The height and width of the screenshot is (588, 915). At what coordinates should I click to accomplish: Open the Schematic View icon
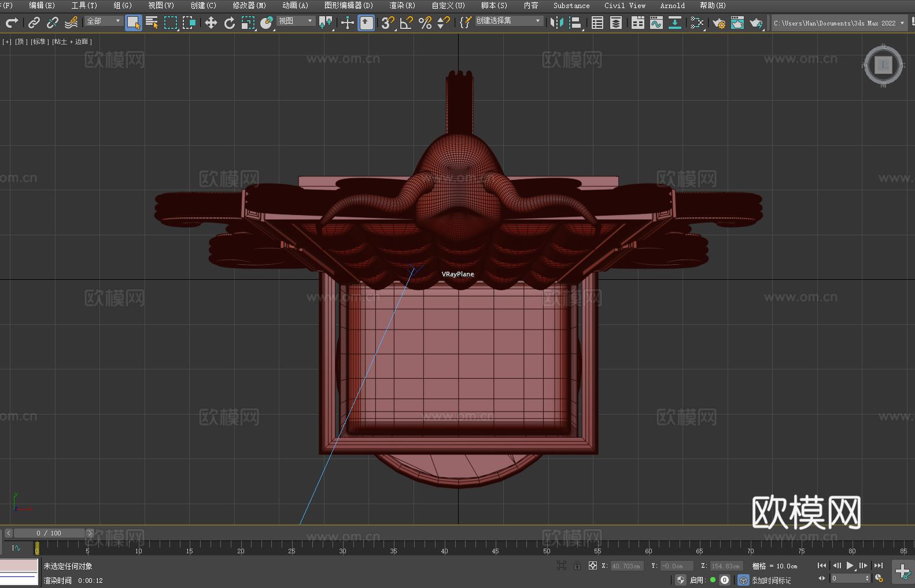[697, 23]
